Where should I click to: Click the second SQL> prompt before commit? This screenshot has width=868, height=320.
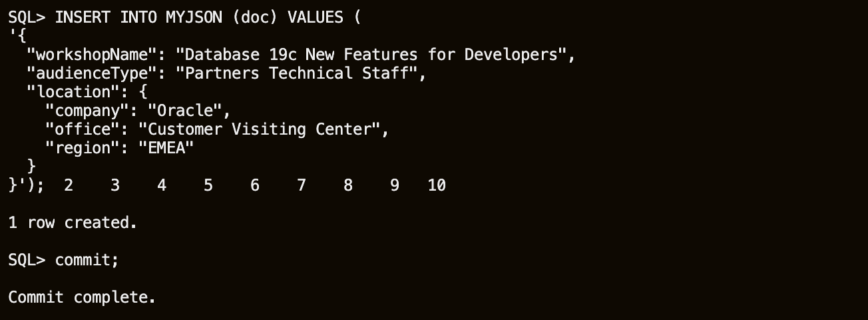[27, 260]
